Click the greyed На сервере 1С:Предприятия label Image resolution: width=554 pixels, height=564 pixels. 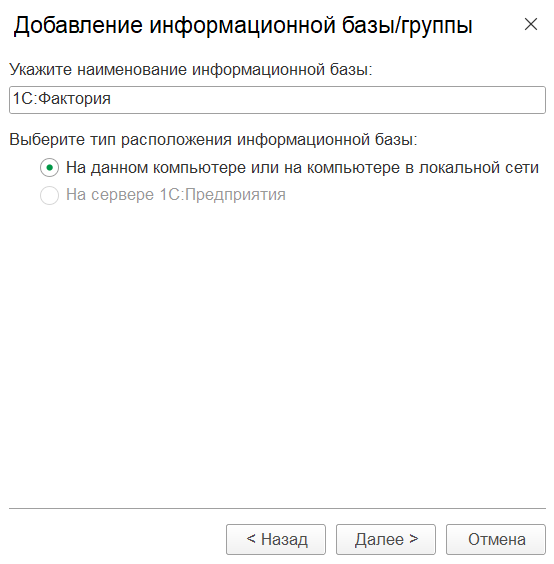[x=176, y=195]
